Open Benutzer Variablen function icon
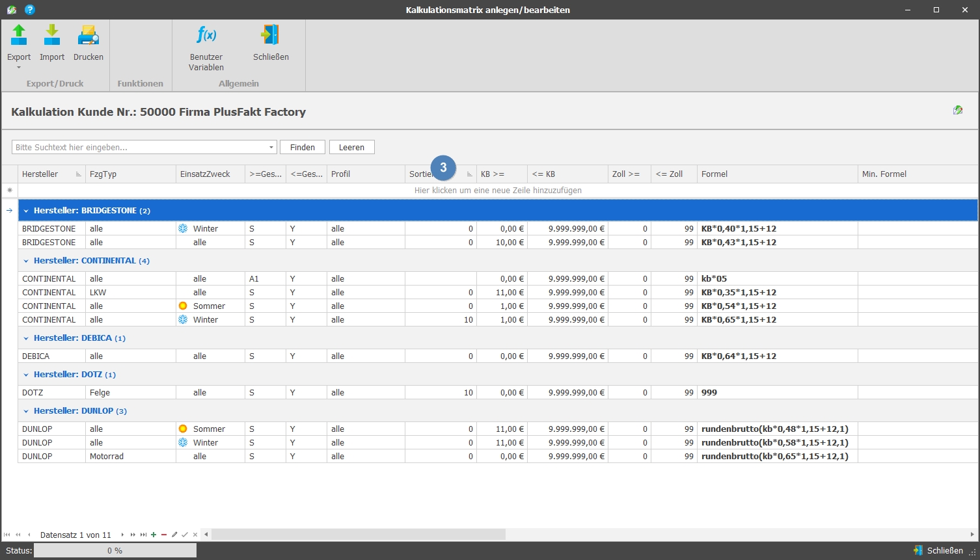 pos(206,34)
